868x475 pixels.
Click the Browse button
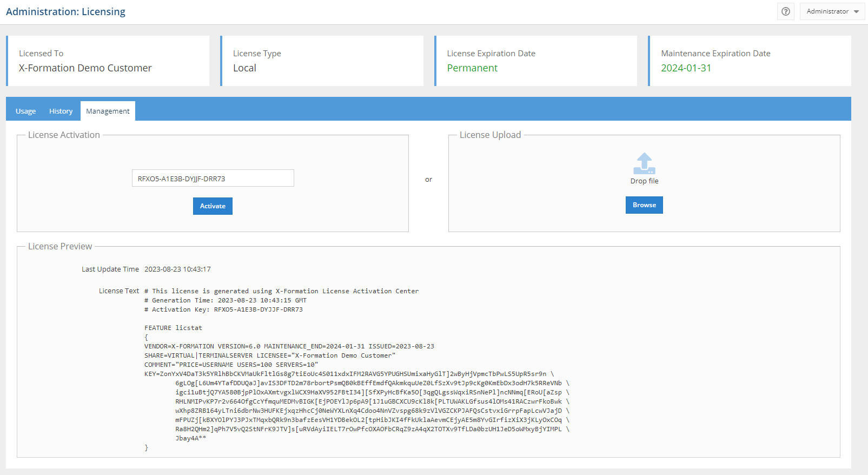(644, 205)
